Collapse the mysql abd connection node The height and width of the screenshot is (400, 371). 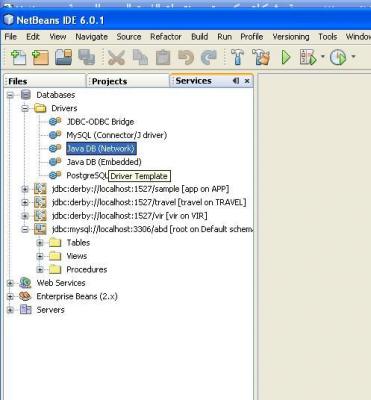click(x=25, y=229)
